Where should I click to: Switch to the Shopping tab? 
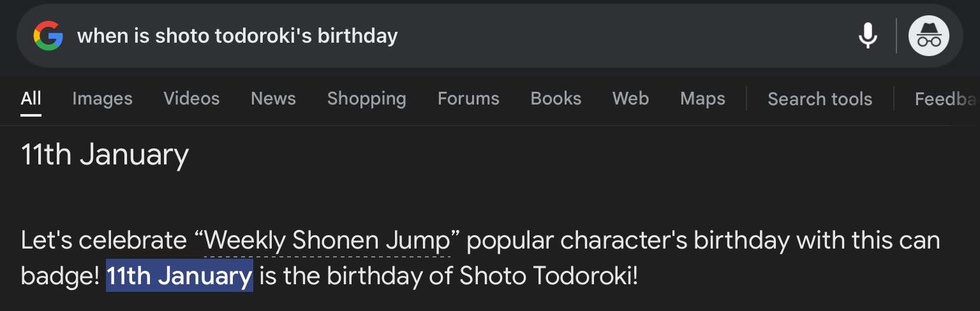[x=366, y=99]
